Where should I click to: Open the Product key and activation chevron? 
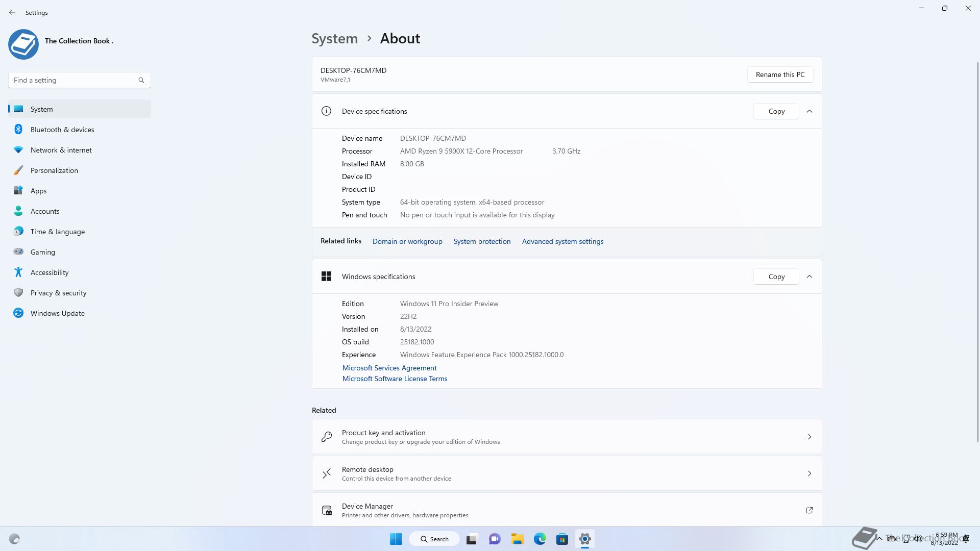[810, 437]
